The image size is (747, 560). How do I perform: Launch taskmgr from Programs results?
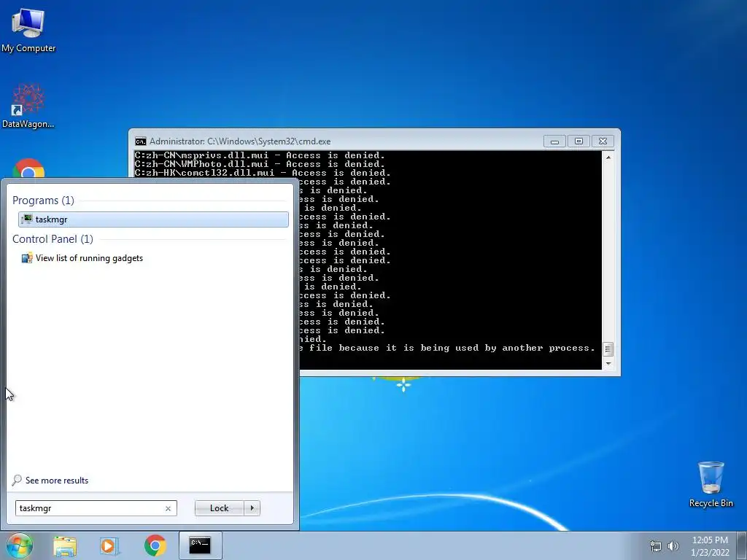(x=153, y=219)
